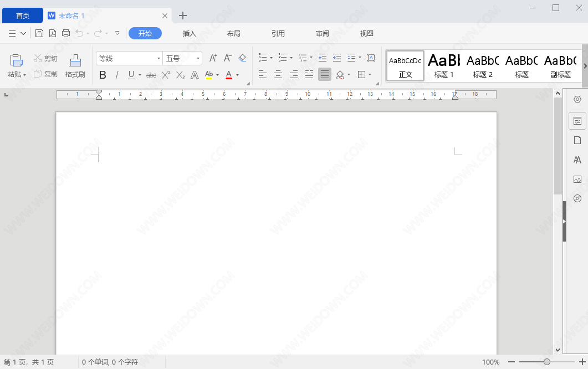Export the document as PDF
Viewport: 588px width, 369px height.
click(x=53, y=33)
